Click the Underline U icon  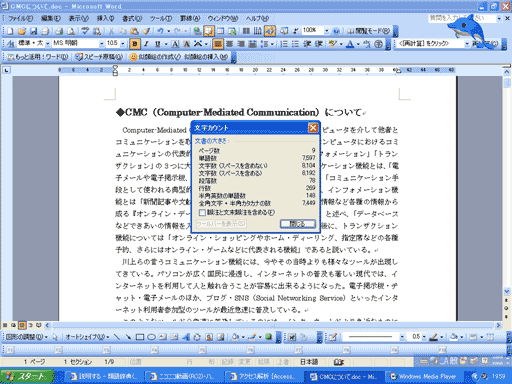click(x=157, y=44)
